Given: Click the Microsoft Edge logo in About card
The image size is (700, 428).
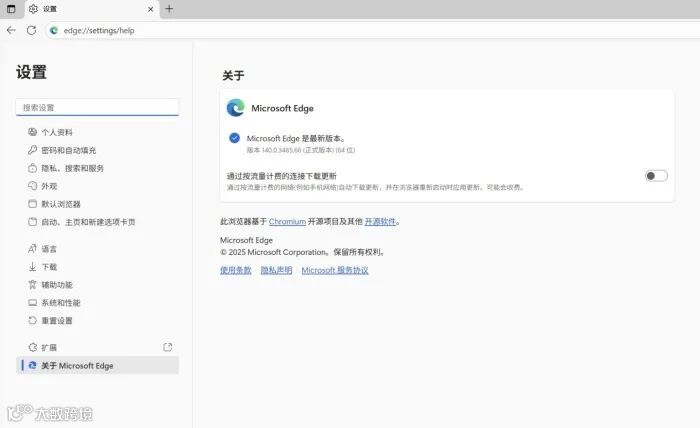Looking at the screenshot, I should (235, 108).
